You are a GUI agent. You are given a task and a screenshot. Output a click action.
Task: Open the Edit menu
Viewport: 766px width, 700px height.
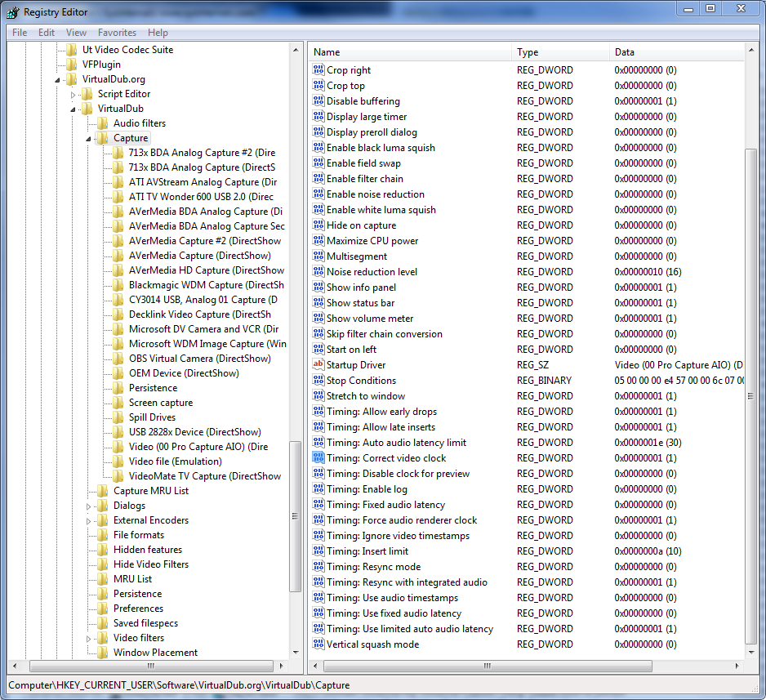pyautogui.click(x=47, y=32)
